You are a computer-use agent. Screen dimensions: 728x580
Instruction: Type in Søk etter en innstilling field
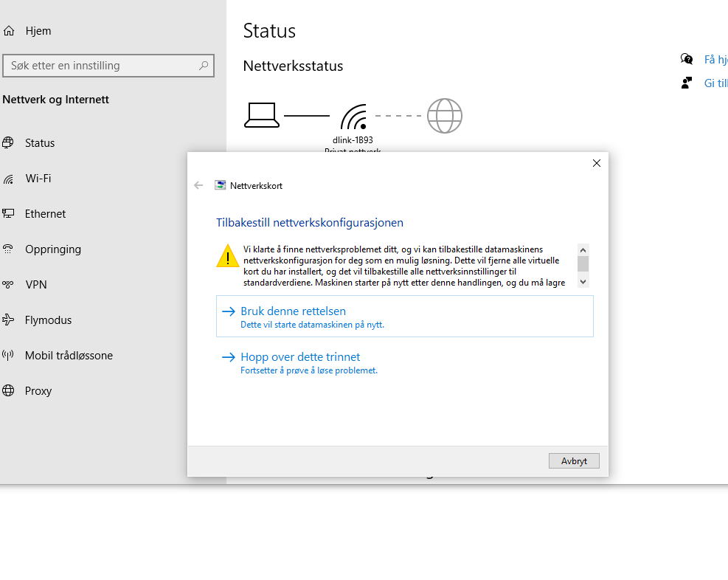[100, 66]
